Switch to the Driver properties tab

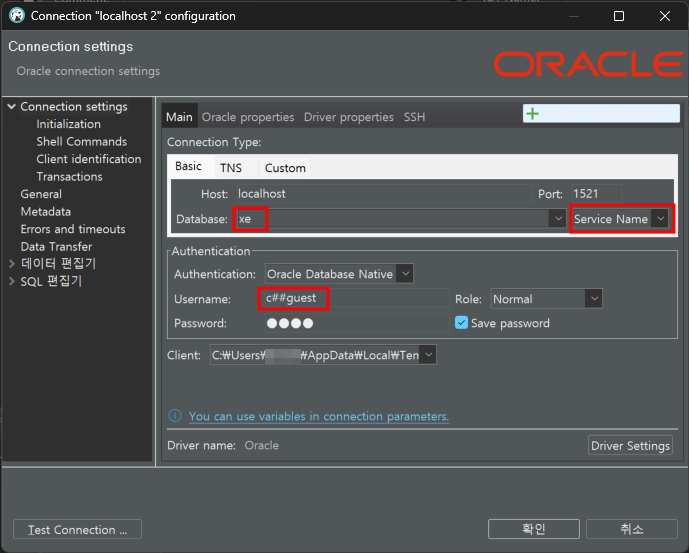348,117
